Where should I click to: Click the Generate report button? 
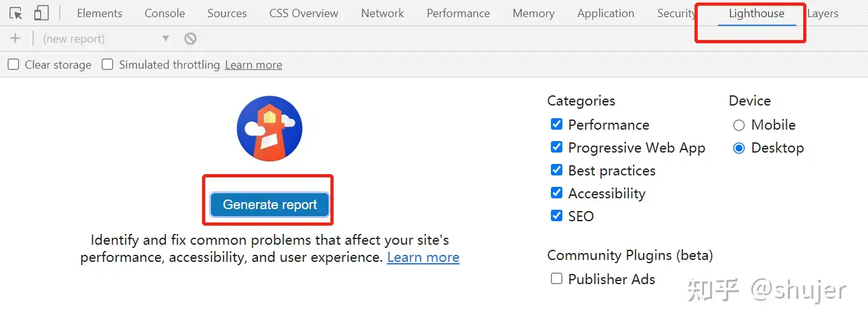(269, 205)
